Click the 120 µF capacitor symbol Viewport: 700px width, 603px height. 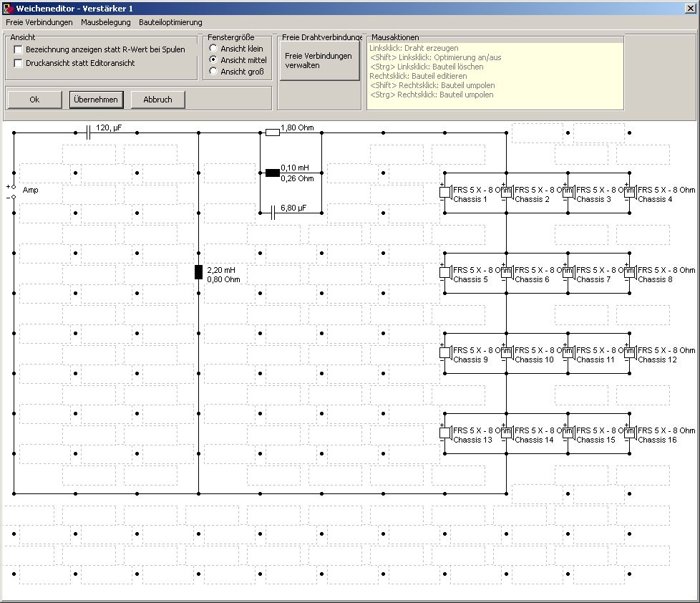point(88,132)
